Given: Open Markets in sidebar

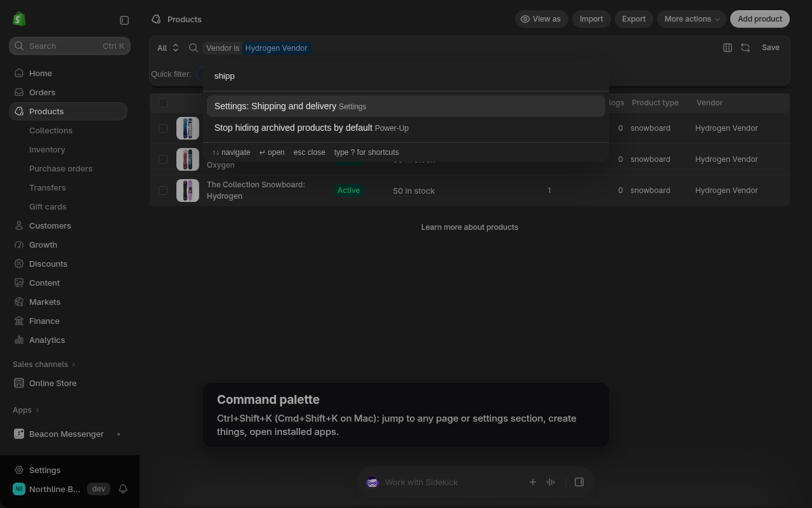Looking at the screenshot, I should click(69, 302).
